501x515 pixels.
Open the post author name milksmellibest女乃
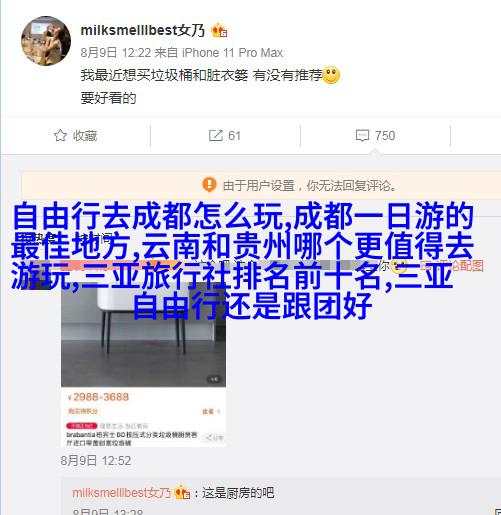[x=143, y=30]
